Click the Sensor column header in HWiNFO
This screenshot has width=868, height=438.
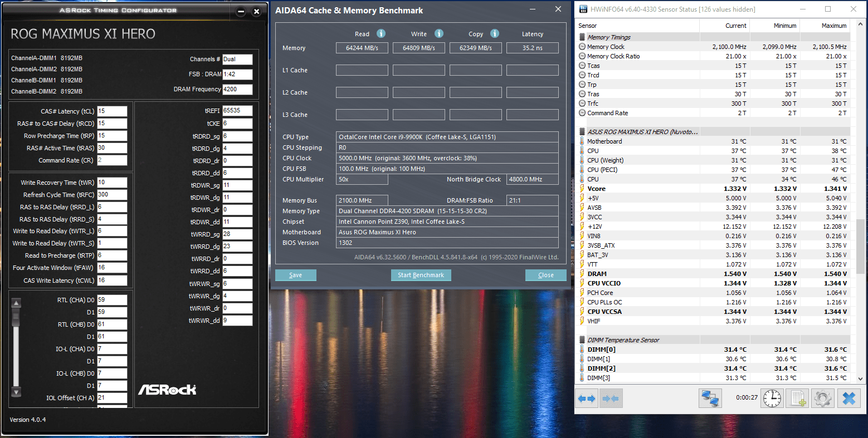coord(638,26)
